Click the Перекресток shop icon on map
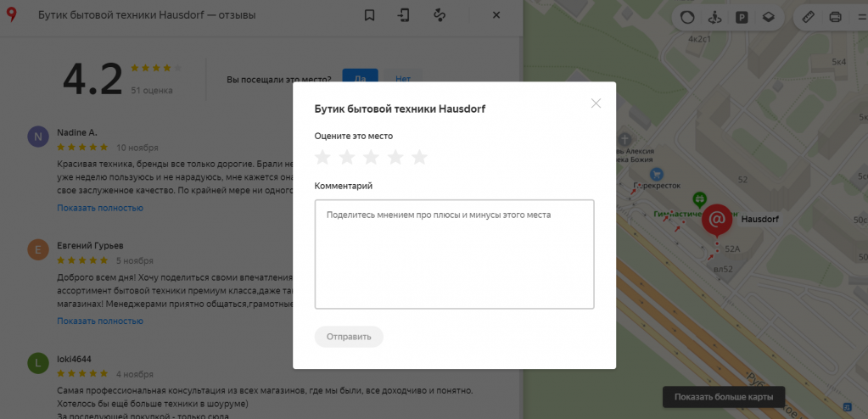 pos(657,175)
